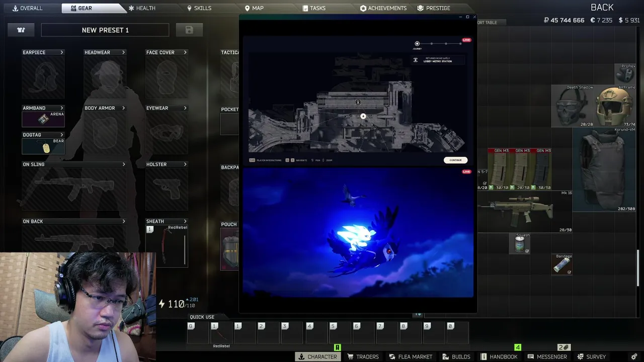Click the gear preset vest icon button
Viewport: 644px width, 362px height.
[21, 30]
